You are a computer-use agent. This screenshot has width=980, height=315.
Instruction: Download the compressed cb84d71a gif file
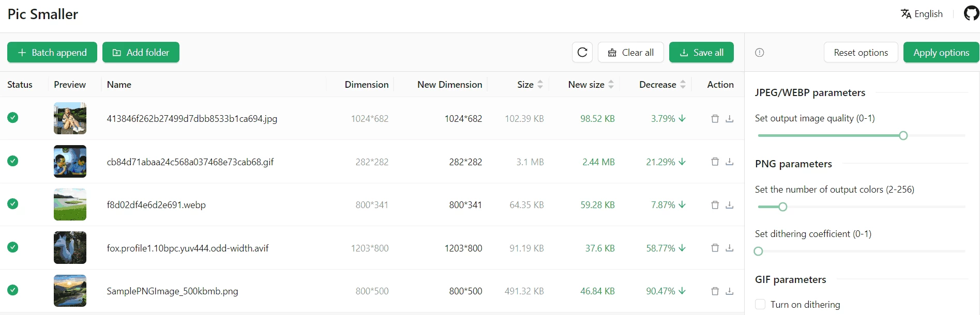pyautogui.click(x=729, y=162)
